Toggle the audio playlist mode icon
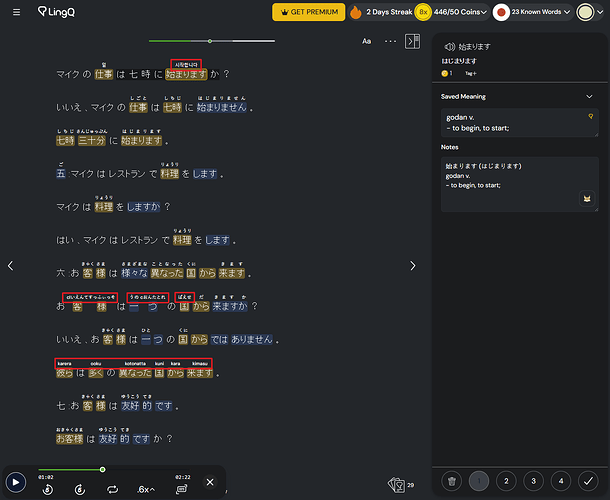Screen dimensions: 610x500 (182, 489)
